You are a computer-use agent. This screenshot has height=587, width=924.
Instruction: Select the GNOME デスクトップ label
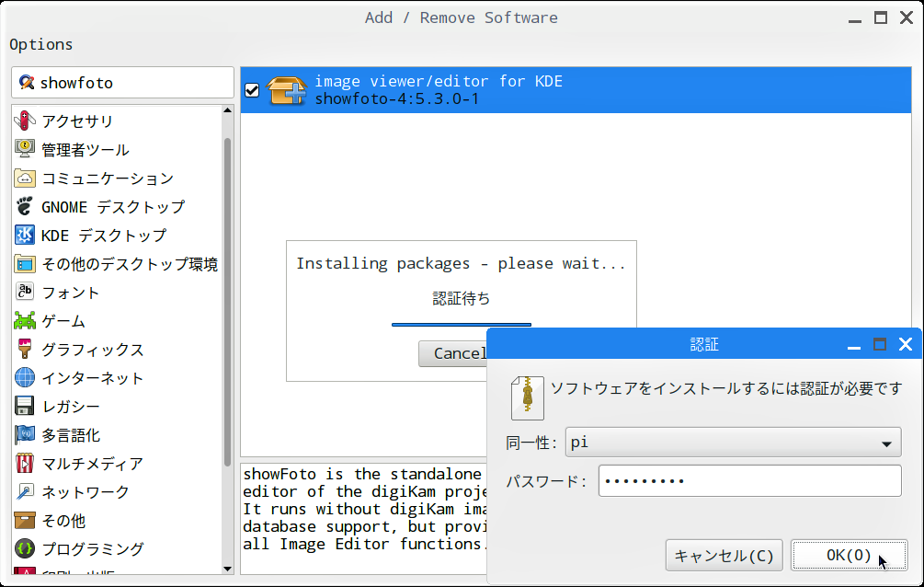pos(112,207)
